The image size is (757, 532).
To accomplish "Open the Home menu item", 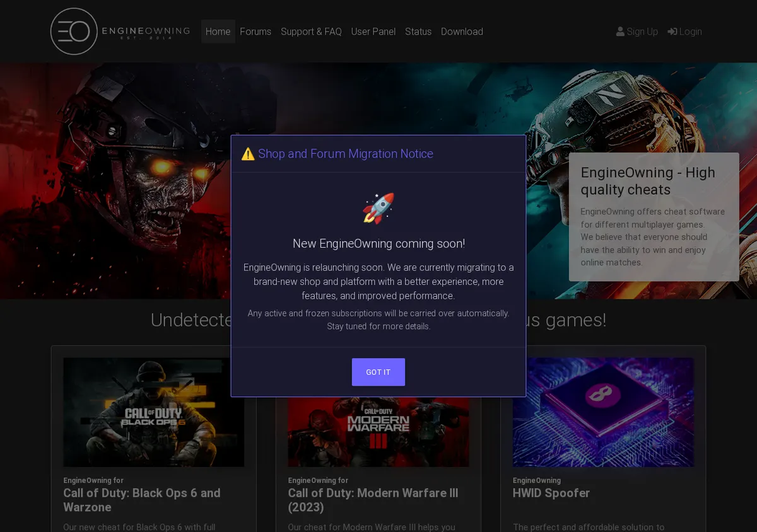I will click(x=218, y=32).
